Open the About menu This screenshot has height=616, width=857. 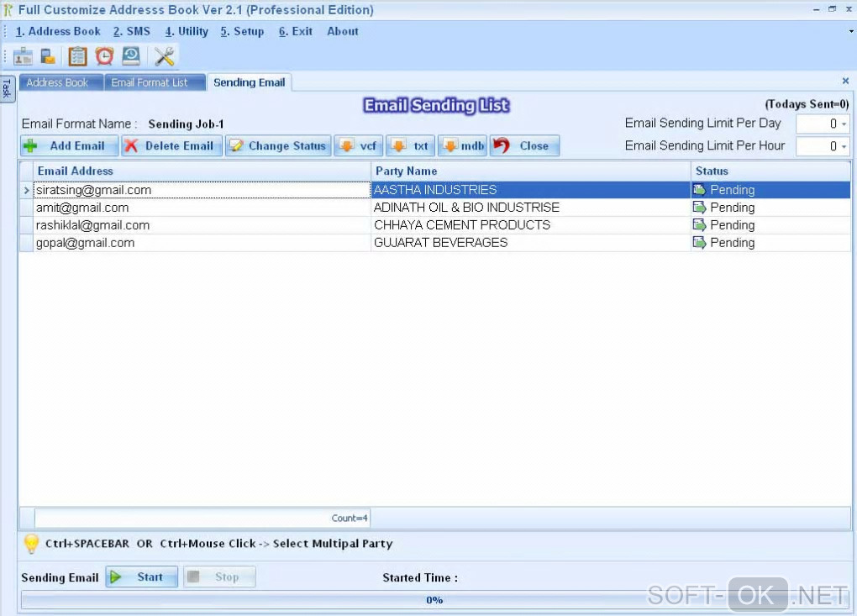[x=343, y=31]
